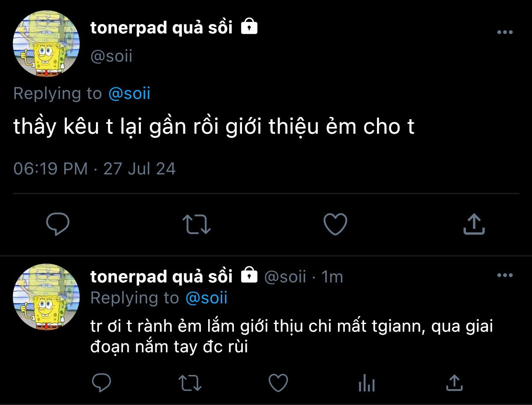Screen dimensions: 532x405
Task: Share the main tweet
Action: tap(474, 224)
